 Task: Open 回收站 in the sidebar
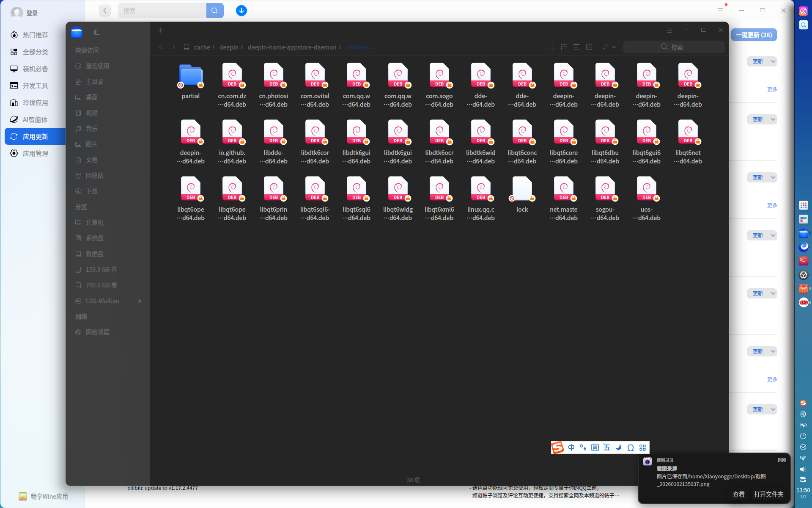[x=94, y=176]
